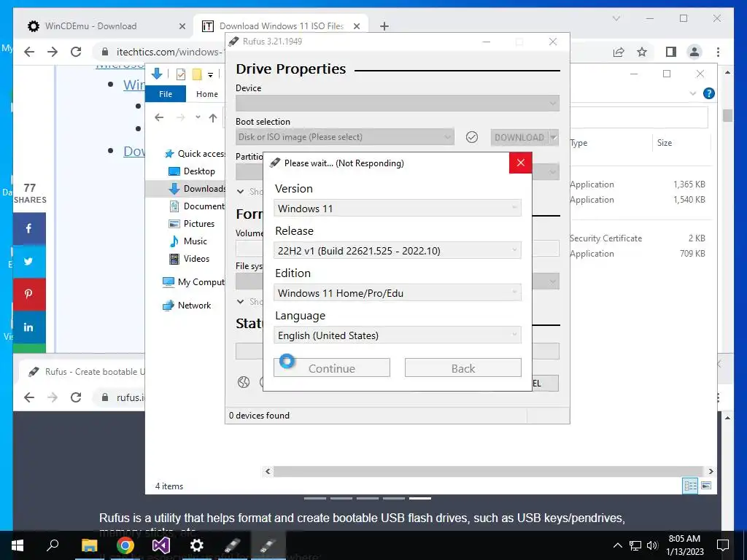Image resolution: width=747 pixels, height=560 pixels.
Task: Click the globe language icon in Rufus
Action: tap(244, 382)
